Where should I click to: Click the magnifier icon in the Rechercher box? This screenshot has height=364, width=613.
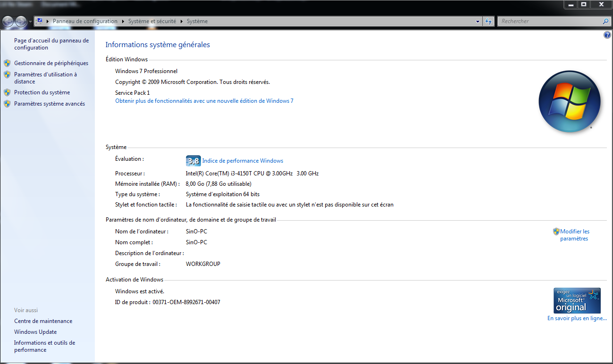(606, 21)
